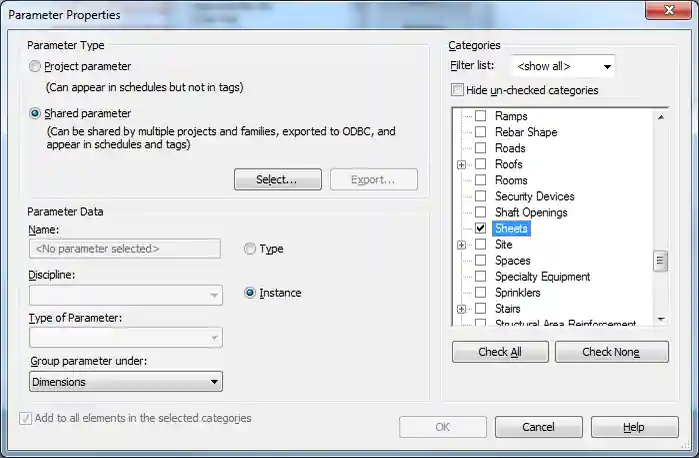Screen dimensions: 699x458
Task: Select the Type radio button
Action: (250, 249)
